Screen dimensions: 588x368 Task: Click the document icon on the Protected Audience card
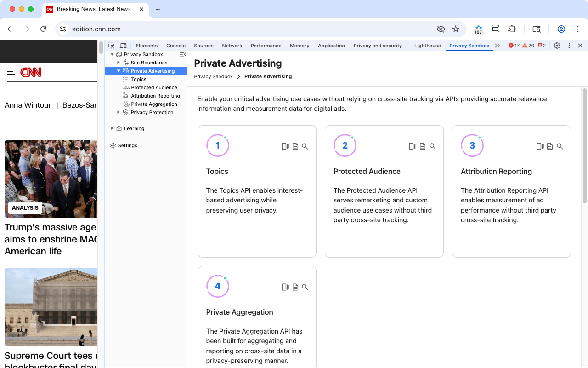422,146
